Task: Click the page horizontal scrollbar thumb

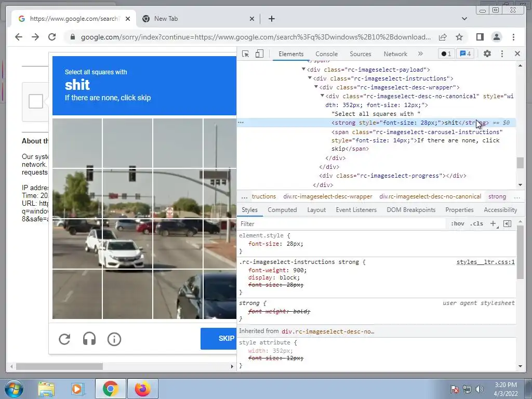Action: [59, 366]
